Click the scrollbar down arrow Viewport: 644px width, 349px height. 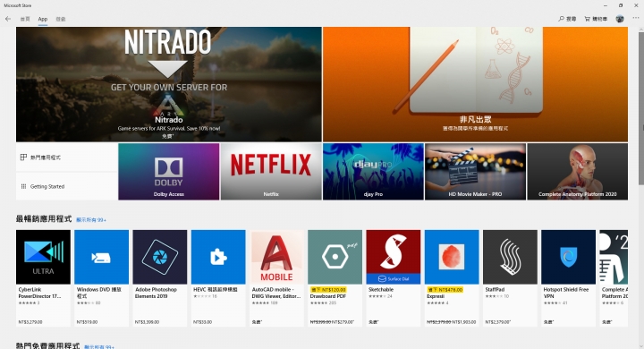coord(641,345)
